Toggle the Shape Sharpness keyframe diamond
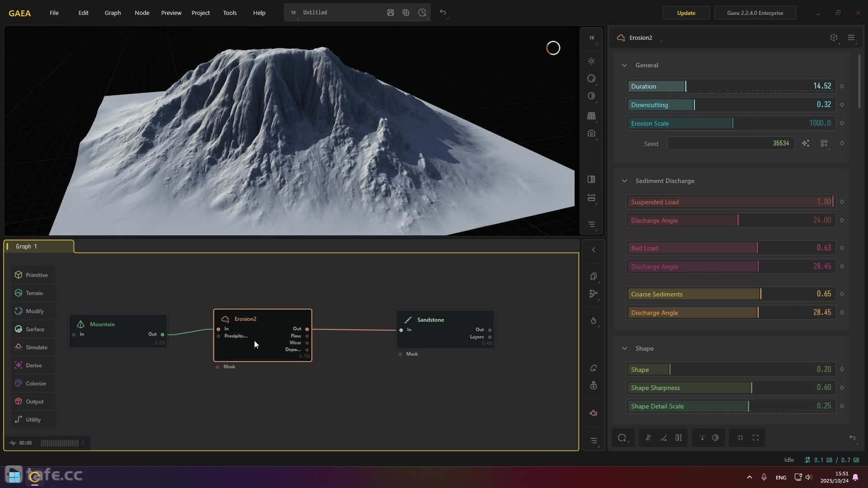 point(842,388)
